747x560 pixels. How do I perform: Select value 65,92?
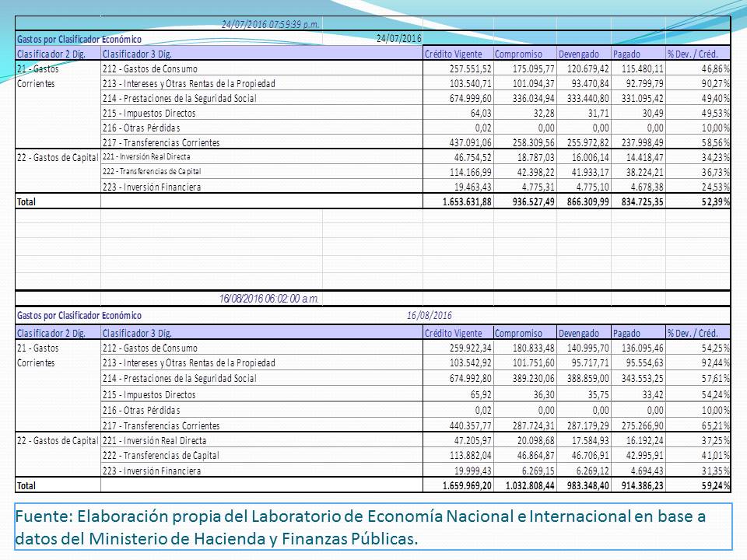coord(480,394)
